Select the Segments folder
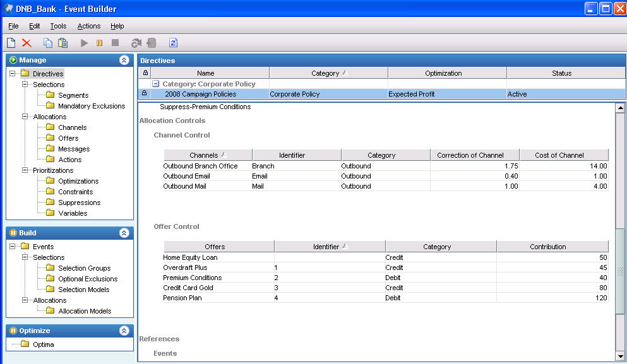Viewport: 627px width, 364px height. (67, 95)
